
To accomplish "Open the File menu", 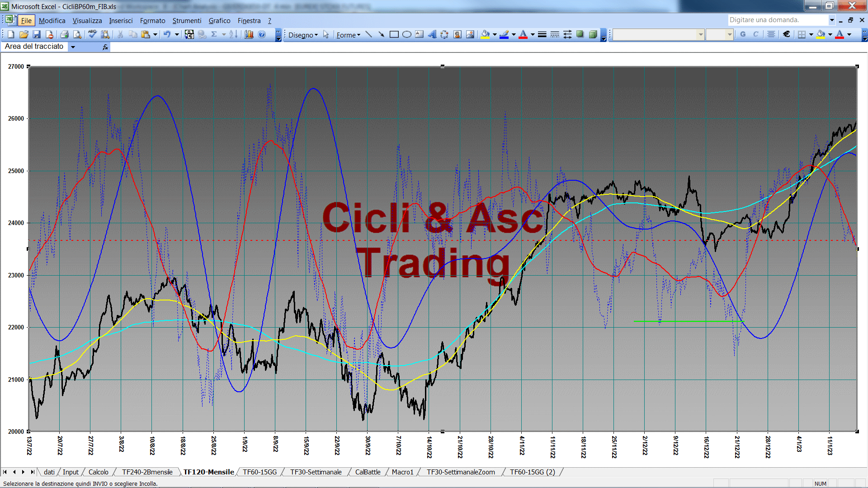I will (x=26, y=20).
